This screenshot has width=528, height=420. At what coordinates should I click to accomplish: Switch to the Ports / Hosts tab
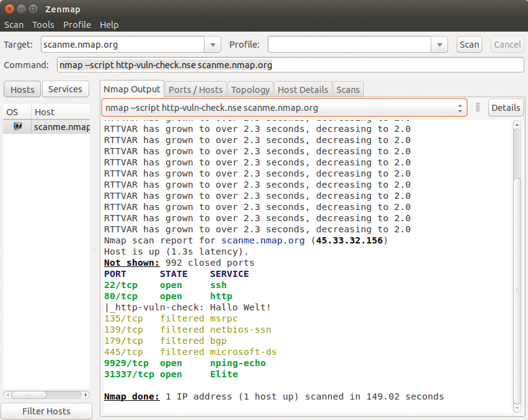[195, 89]
